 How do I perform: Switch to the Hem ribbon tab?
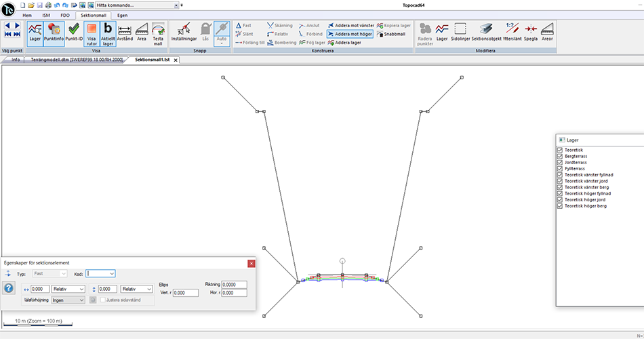27,15
